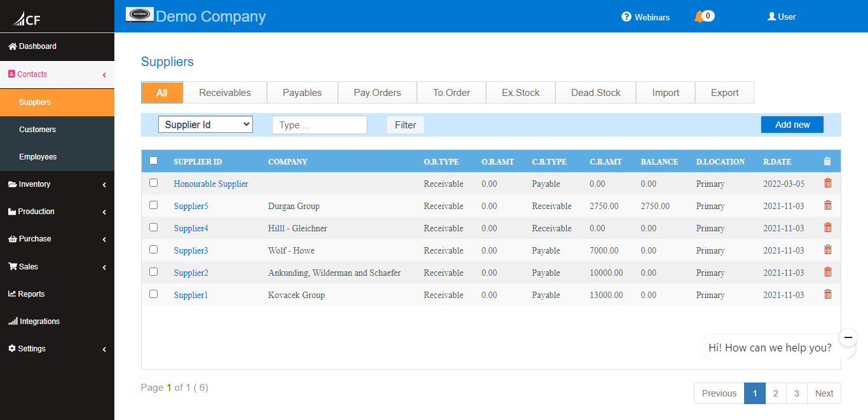Image resolution: width=868 pixels, height=420 pixels.
Task: Select the Honourable Supplier row checkbox
Action: coord(153,183)
